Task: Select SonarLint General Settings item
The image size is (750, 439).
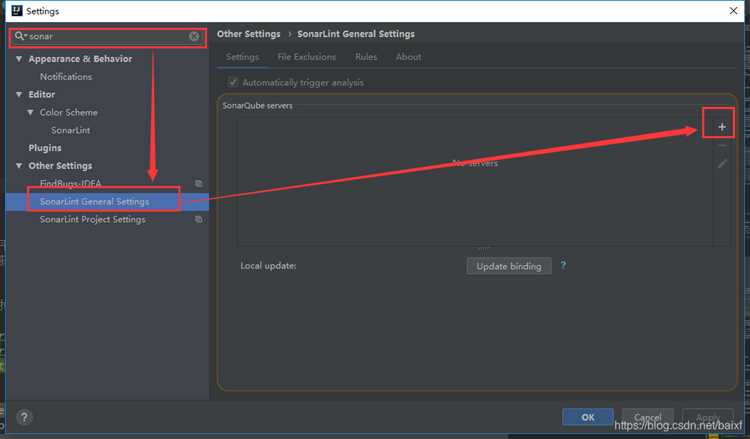Action: pyautogui.click(x=94, y=202)
